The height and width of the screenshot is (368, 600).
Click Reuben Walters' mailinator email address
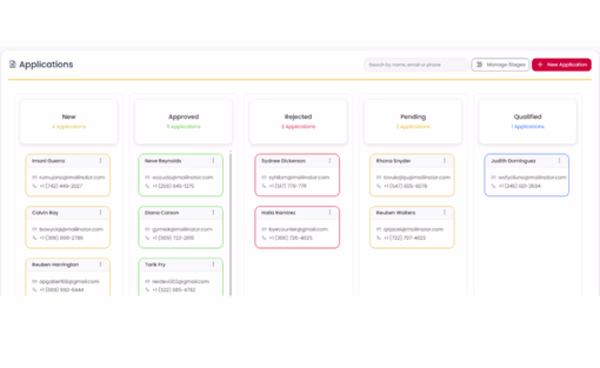coord(413,230)
